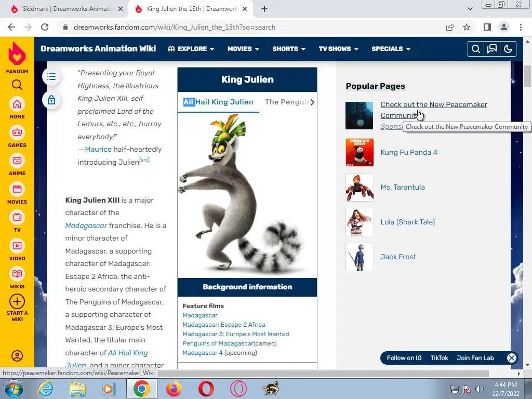The width and height of the screenshot is (532, 399).
Task: Dismiss the Follow on IG bar
Action: 512,358
